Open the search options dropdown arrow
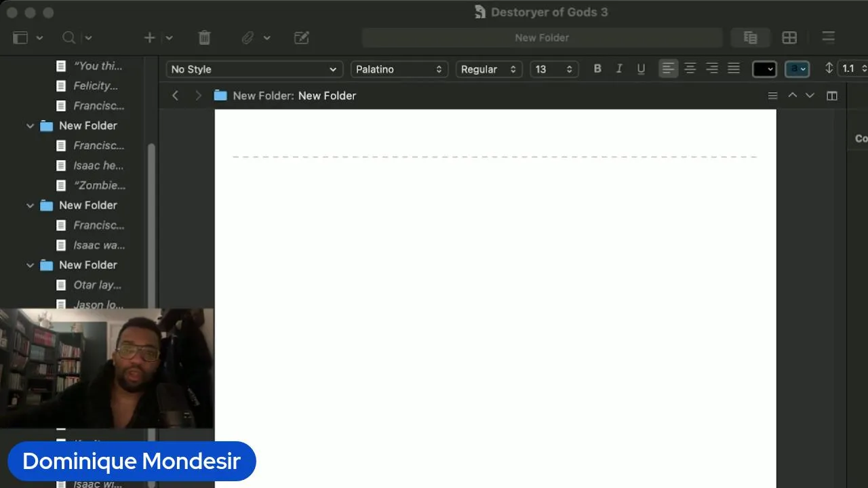Image resolution: width=868 pixels, height=488 pixels. [x=88, y=38]
